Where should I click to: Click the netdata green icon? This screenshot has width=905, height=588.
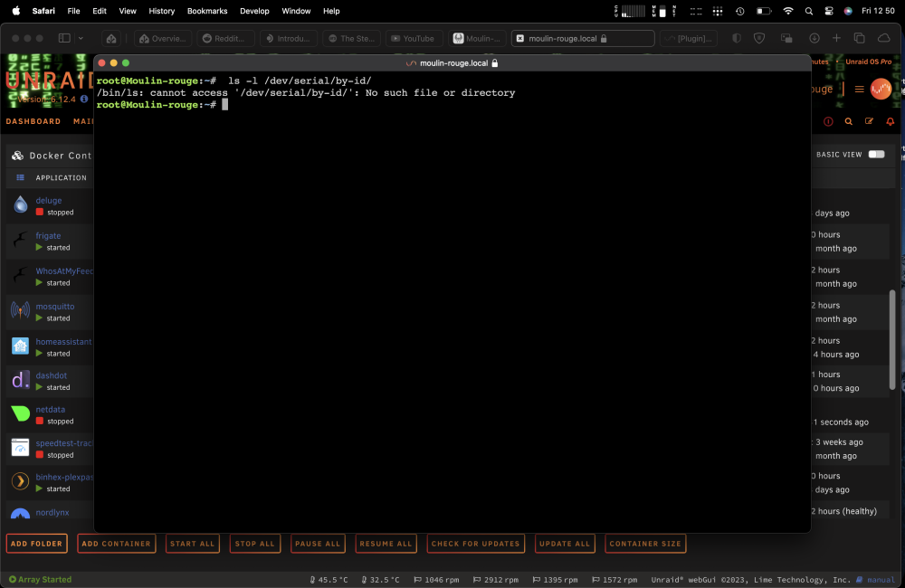click(x=21, y=413)
